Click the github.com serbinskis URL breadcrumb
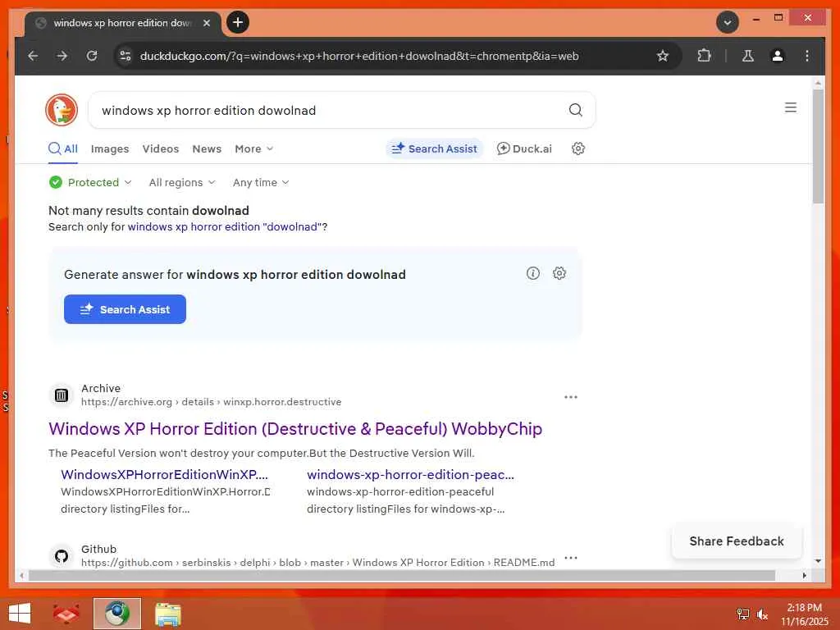This screenshot has width=840, height=630. point(317,563)
